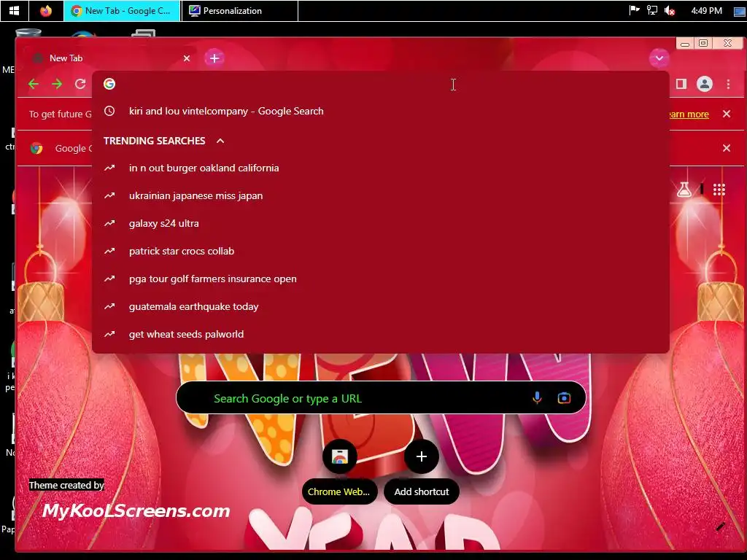Dismiss the 'To get future' infobar
This screenshot has width=747, height=560.
click(727, 114)
